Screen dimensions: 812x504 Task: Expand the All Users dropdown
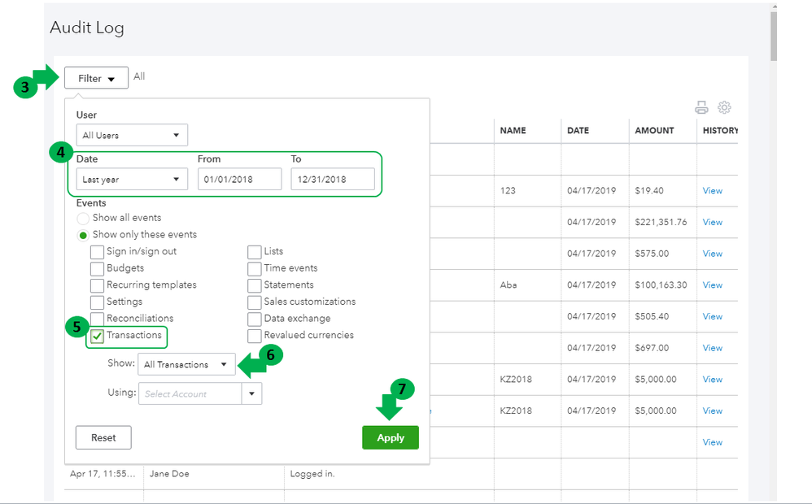132,135
